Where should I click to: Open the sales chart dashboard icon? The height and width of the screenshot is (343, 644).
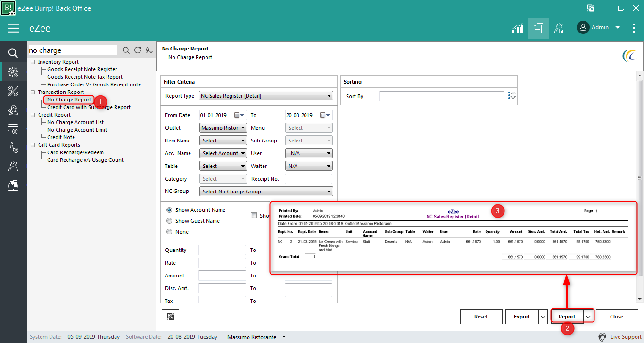tap(518, 28)
